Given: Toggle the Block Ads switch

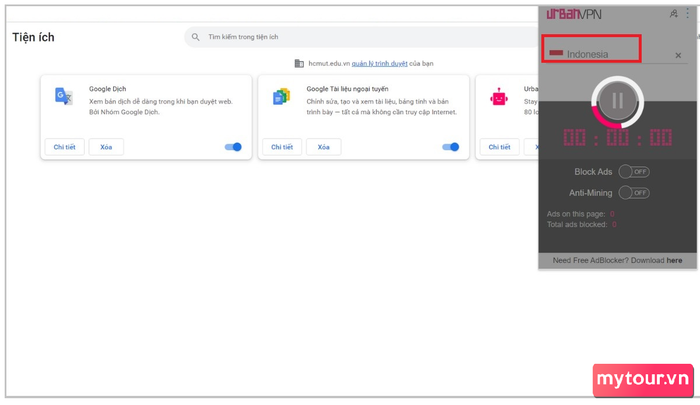Looking at the screenshot, I should tap(634, 171).
